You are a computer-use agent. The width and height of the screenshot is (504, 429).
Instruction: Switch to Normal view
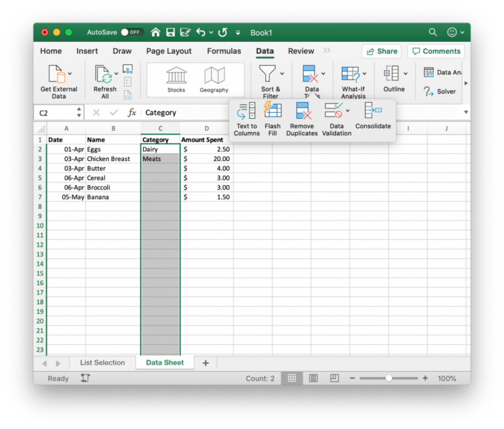(x=292, y=378)
